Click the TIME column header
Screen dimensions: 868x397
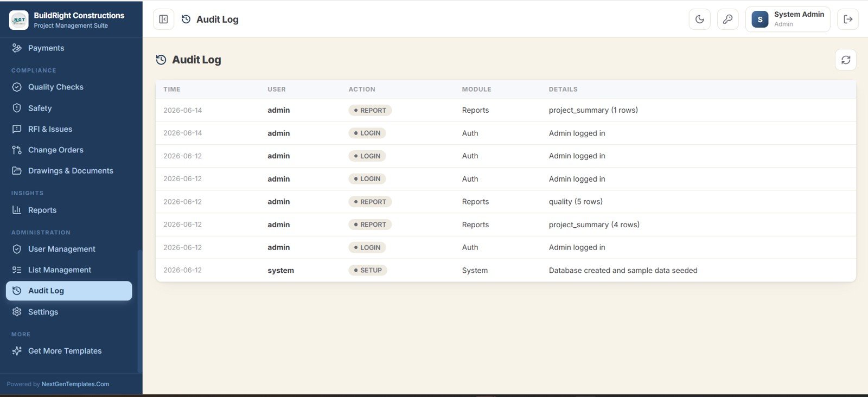click(172, 89)
